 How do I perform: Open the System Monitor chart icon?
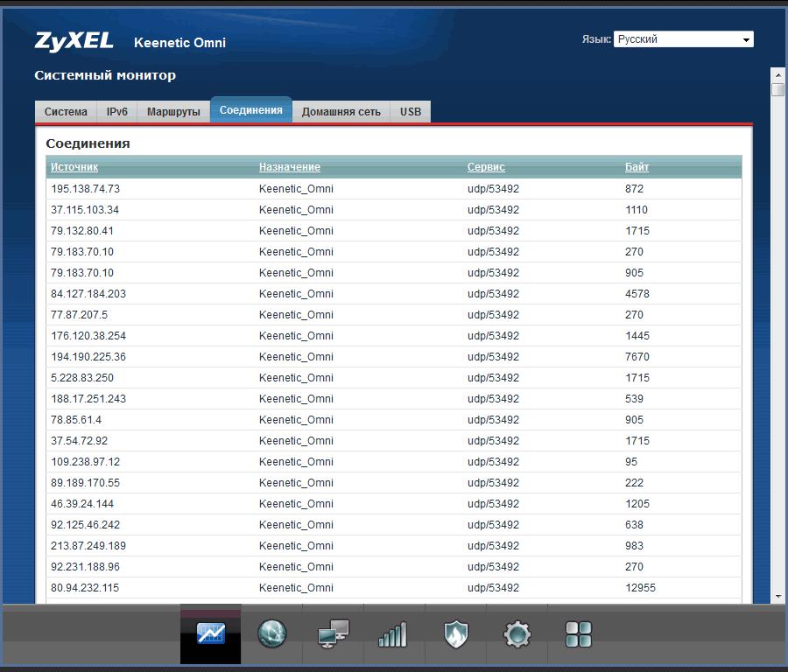tap(211, 633)
